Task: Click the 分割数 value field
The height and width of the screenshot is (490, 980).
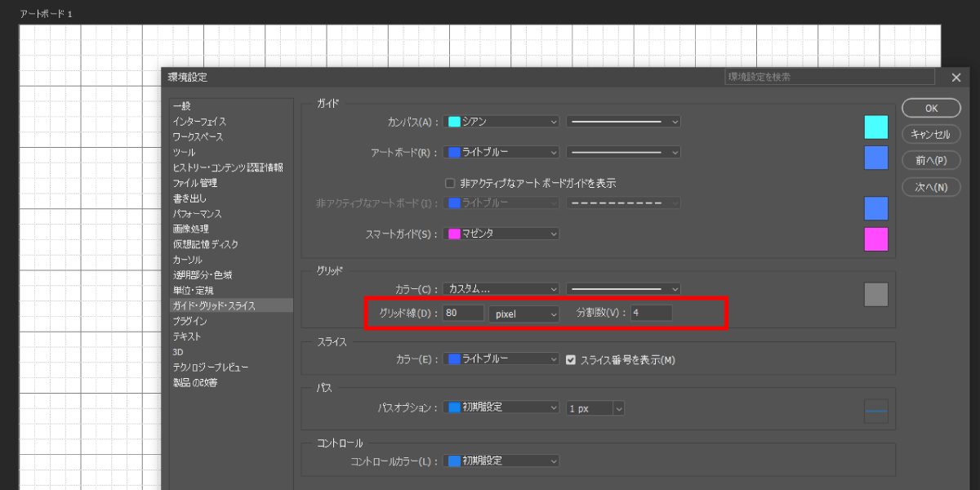Action: (650, 313)
